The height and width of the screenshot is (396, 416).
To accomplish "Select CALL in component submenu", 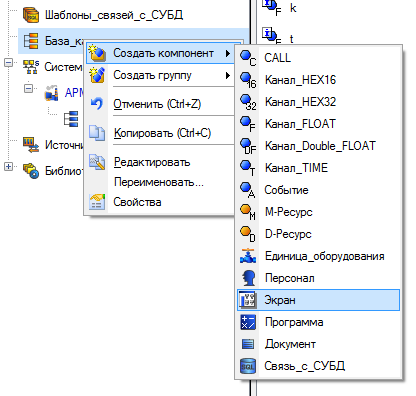I will point(318,58).
